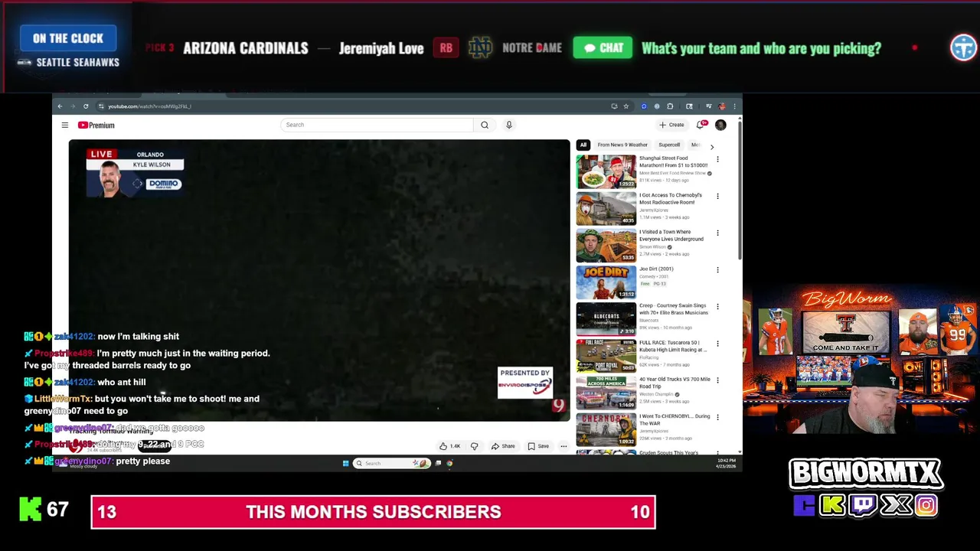
Task: Open FULL RACE: Tuscarora 50 video title
Action: coord(672,346)
